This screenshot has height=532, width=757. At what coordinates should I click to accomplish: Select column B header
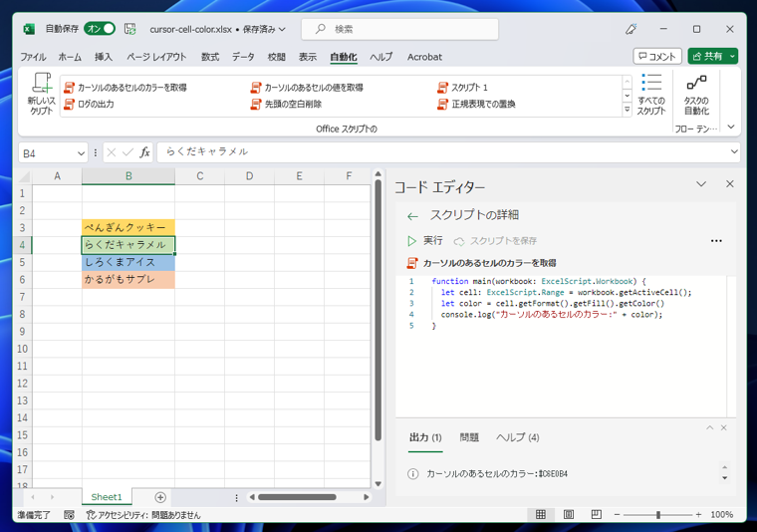[128, 176]
